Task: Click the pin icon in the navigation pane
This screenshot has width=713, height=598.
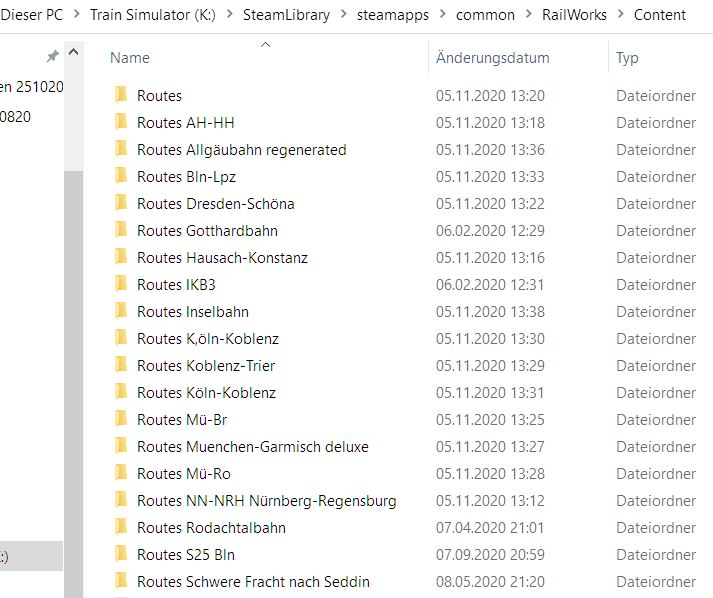Action: pos(53,56)
